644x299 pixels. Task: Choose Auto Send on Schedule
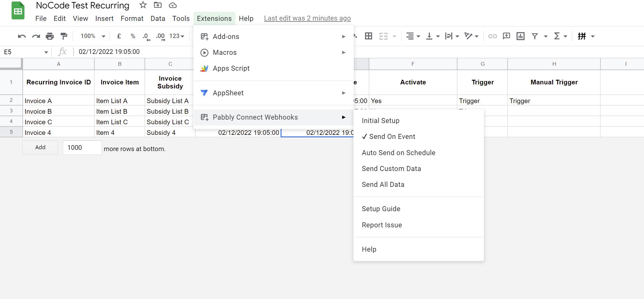point(419,153)
